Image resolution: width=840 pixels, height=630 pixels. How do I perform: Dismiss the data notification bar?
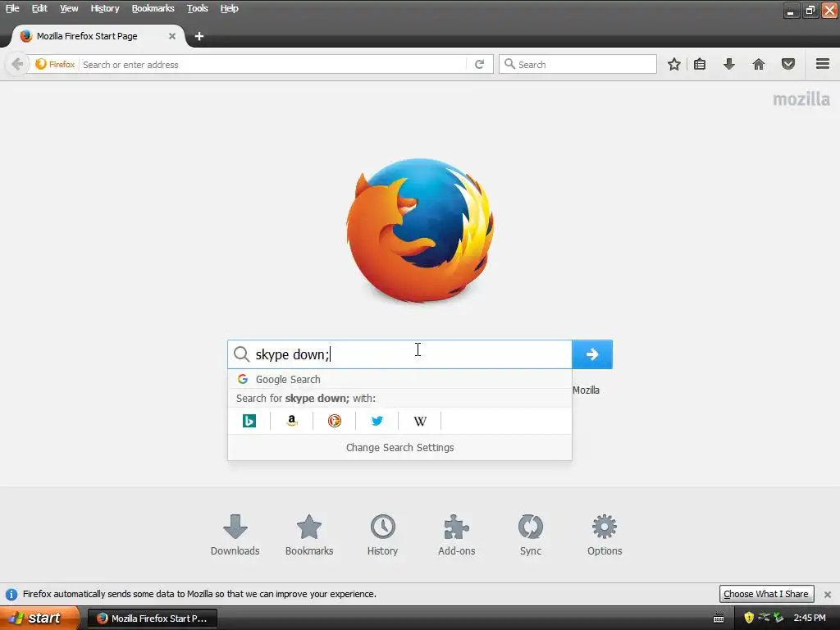click(x=828, y=594)
